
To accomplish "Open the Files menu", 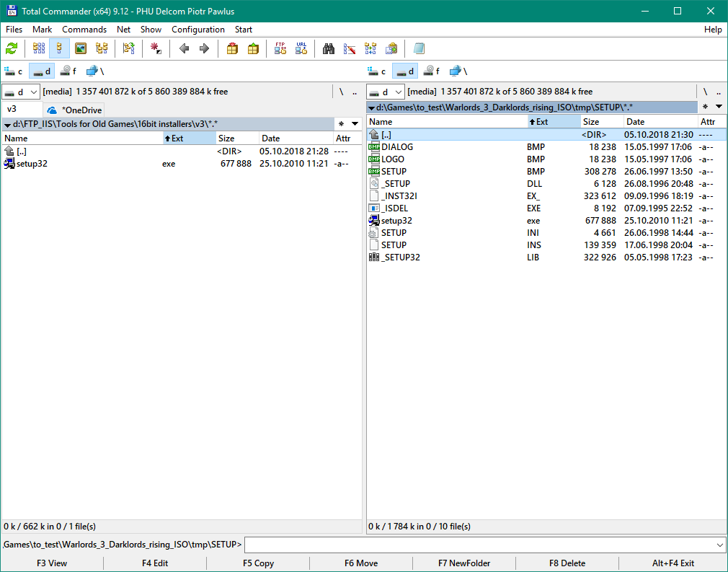I will [x=14, y=30].
